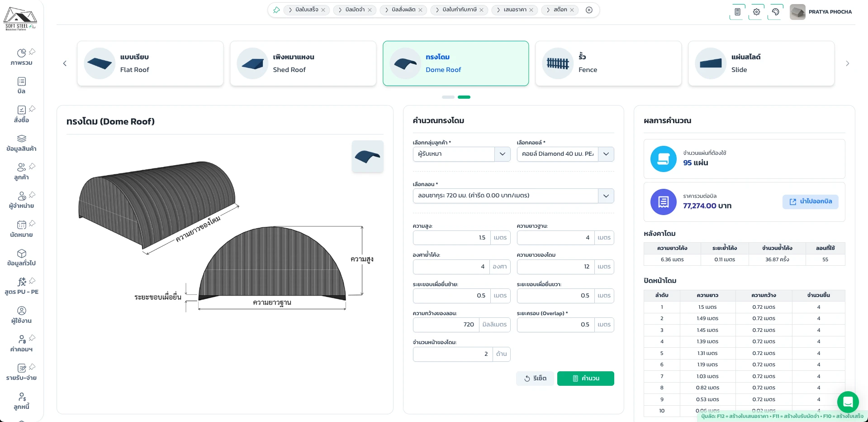The width and height of the screenshot is (868, 422).
Task: Open the ผู้ใช้งาน users sidebar item
Action: tap(21, 315)
